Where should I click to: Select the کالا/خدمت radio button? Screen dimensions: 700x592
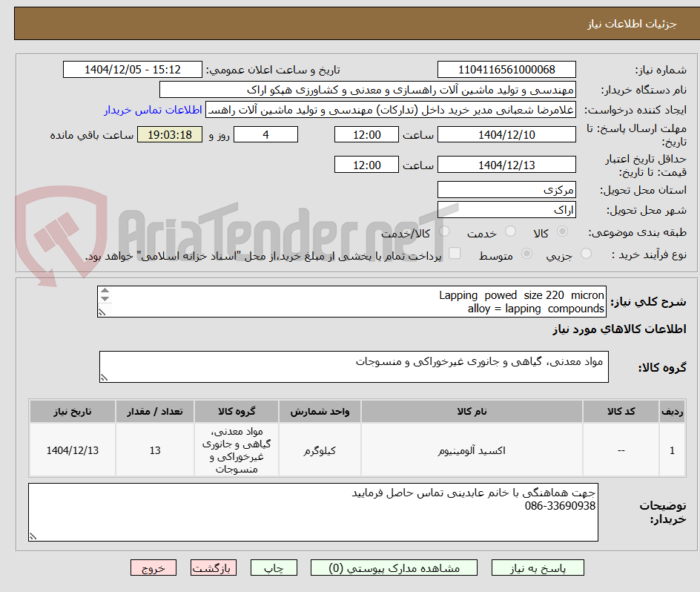[x=444, y=231]
